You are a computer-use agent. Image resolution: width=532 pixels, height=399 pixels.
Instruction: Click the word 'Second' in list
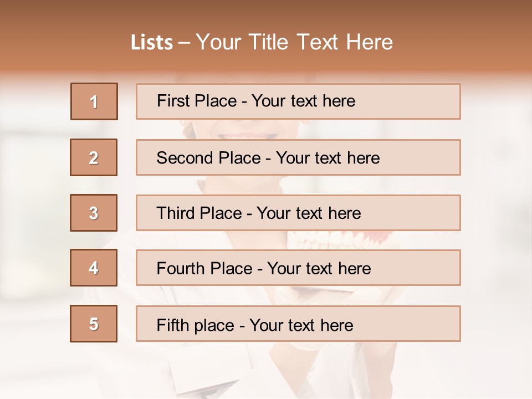185,158
